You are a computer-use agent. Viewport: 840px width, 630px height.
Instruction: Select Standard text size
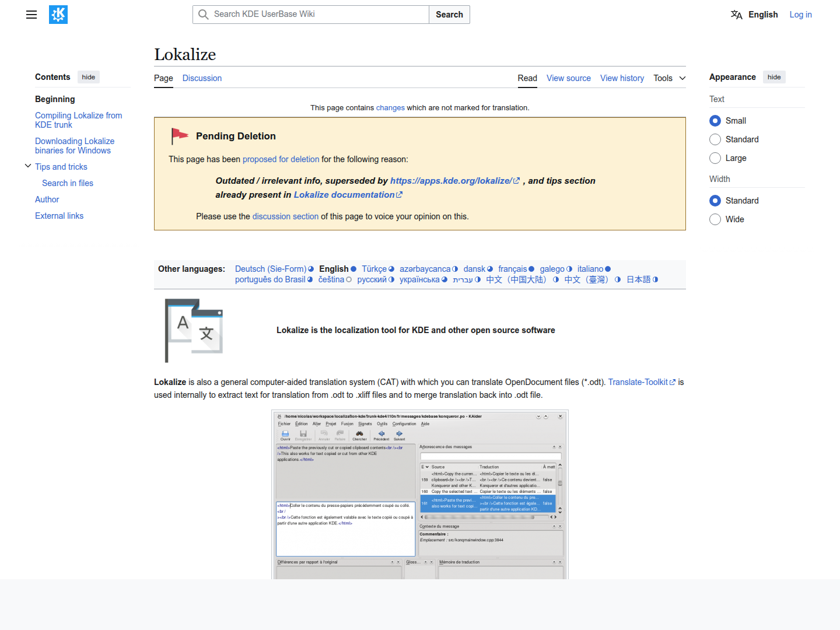(x=715, y=139)
